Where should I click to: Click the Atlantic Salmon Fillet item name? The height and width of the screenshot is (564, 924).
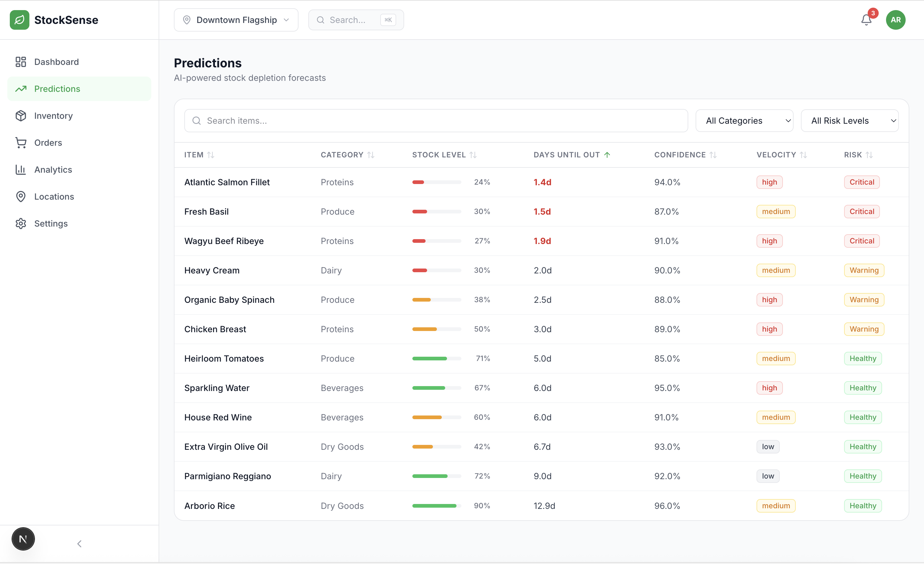[227, 182]
